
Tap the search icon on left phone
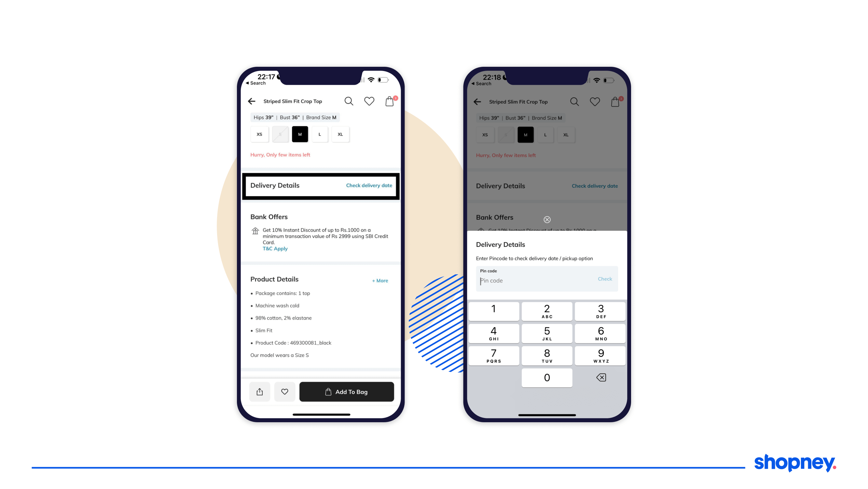coord(349,101)
